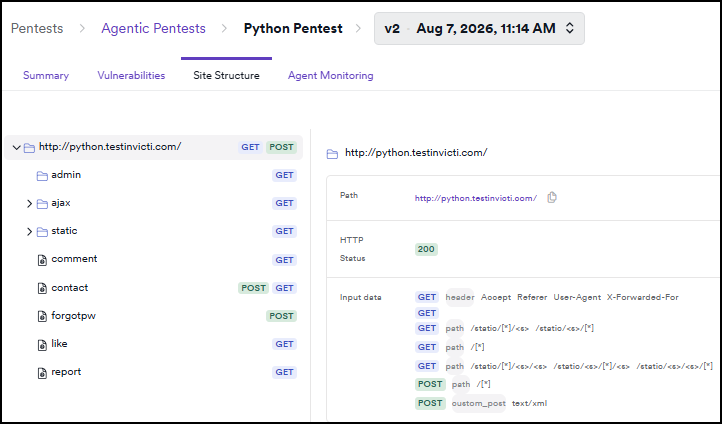Click the copy path icon
Image resolution: width=722 pixels, height=424 pixels.
(552, 197)
